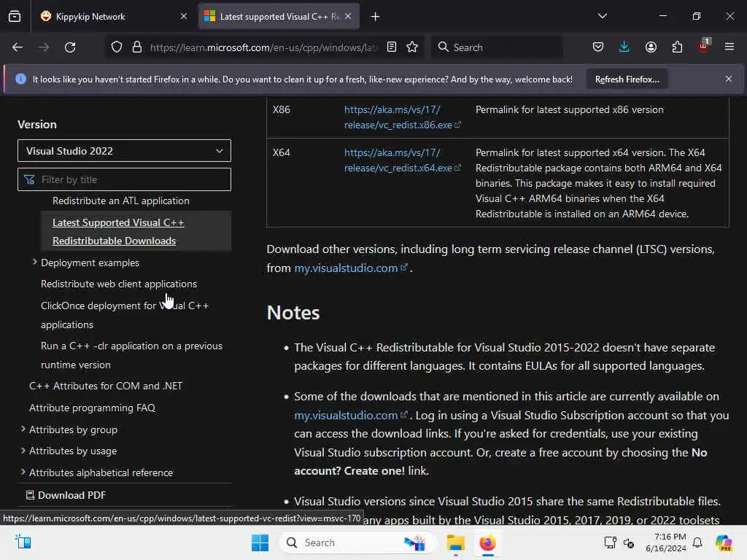Open Latest Supported Visual C++ Redistributable Downloads
Viewport: 747px width, 560px height.
[x=118, y=231]
